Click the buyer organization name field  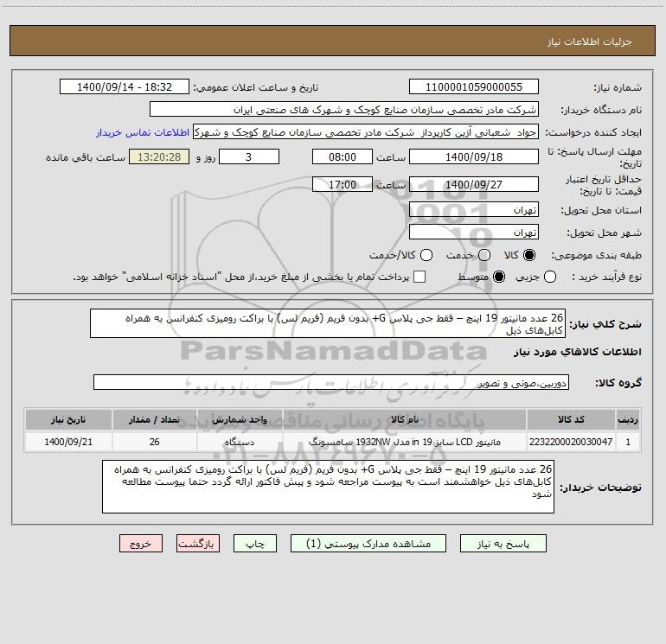344,110
